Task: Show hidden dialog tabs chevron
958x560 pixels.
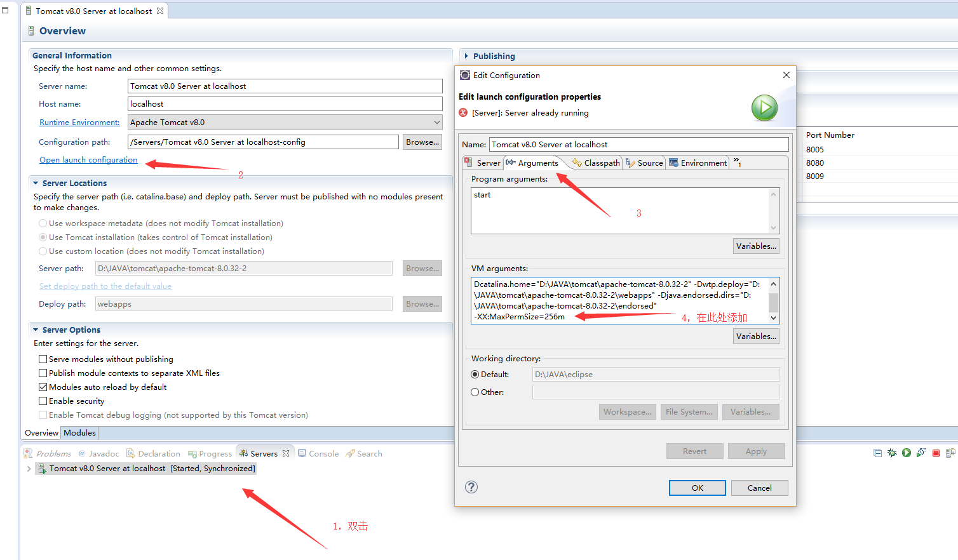Action: 737,162
